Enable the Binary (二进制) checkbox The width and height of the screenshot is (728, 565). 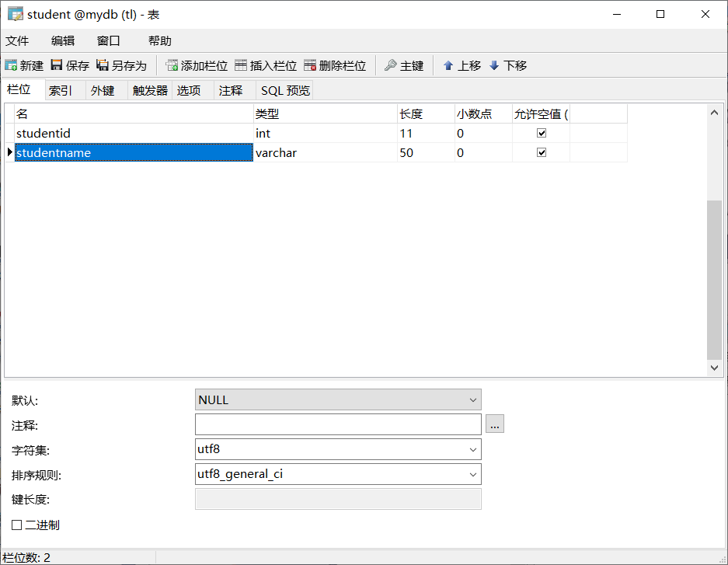click(x=17, y=525)
